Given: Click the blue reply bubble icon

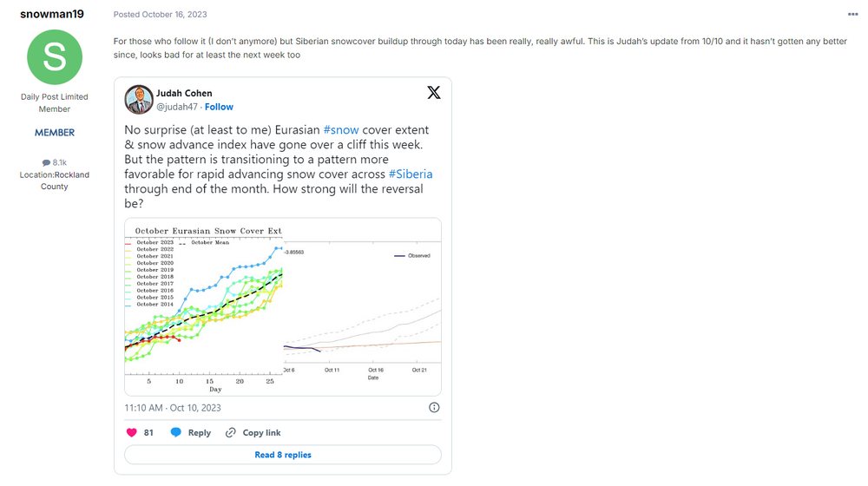Looking at the screenshot, I should (175, 432).
